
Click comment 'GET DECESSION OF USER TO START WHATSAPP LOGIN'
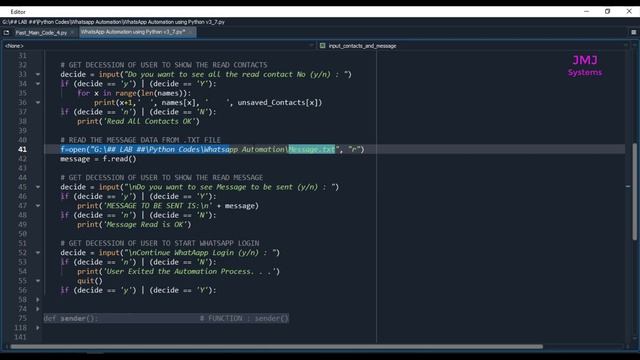tap(160, 243)
